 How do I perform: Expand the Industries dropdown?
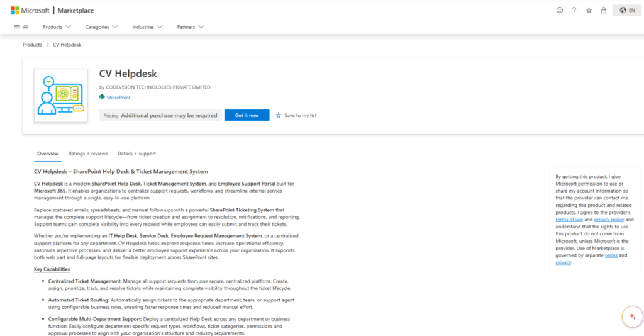coord(147,26)
